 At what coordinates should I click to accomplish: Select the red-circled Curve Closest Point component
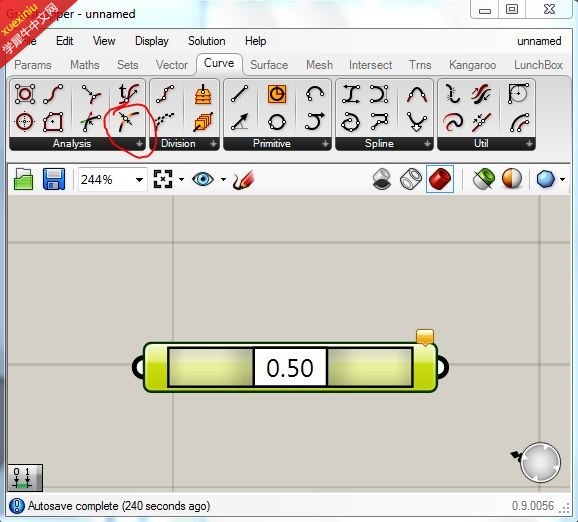tap(127, 121)
